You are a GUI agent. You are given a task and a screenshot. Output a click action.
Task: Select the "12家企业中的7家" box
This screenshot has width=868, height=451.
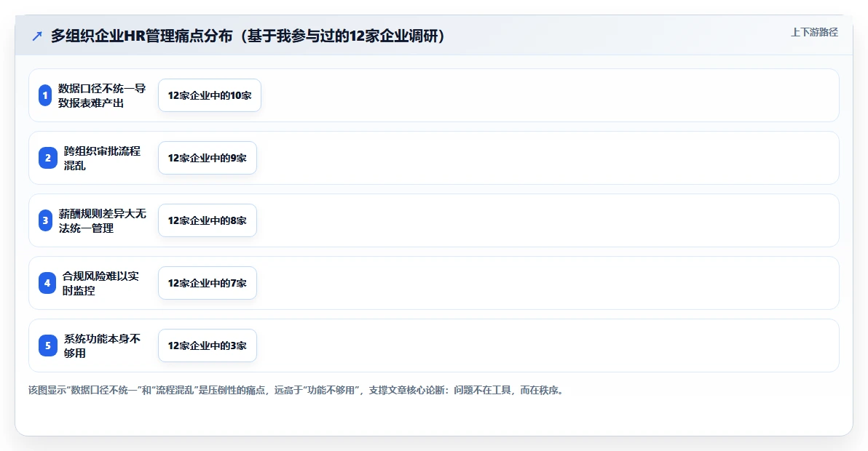tap(207, 283)
